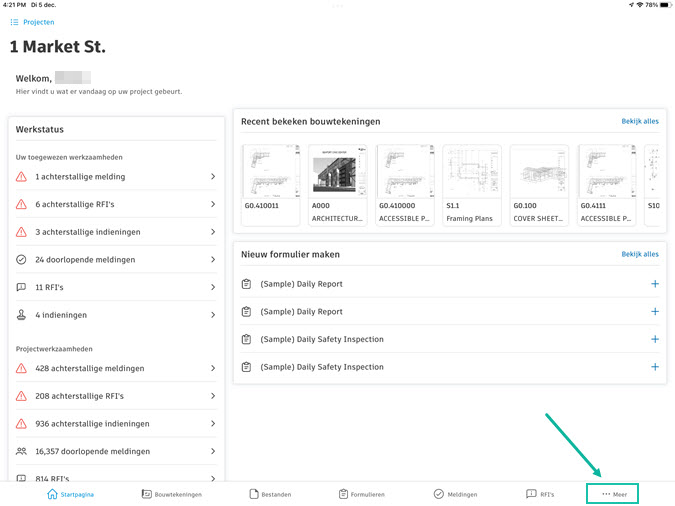Open the Meer tab

[613, 494]
